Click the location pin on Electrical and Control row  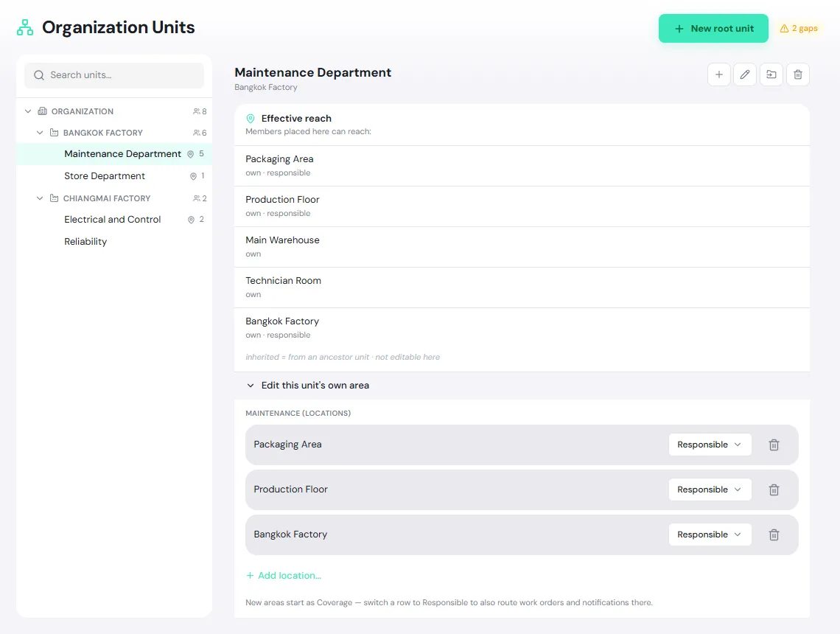click(191, 220)
